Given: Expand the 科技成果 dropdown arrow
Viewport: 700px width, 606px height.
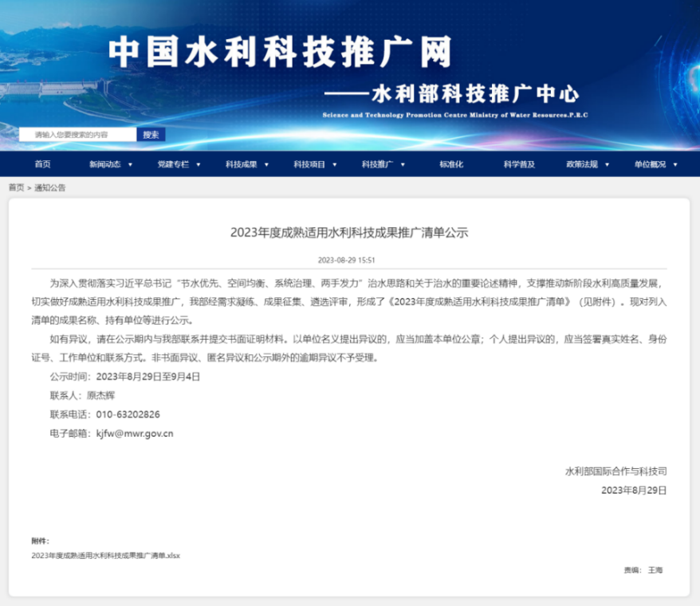Looking at the screenshot, I should [266, 165].
